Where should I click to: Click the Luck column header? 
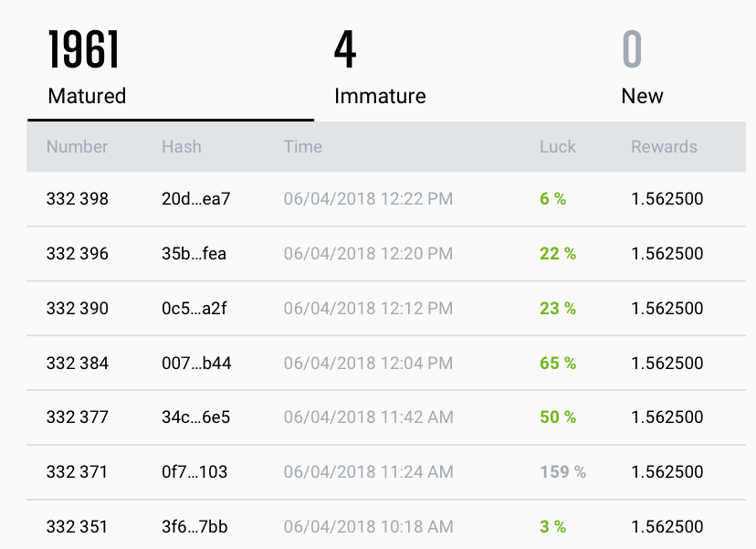tap(558, 146)
